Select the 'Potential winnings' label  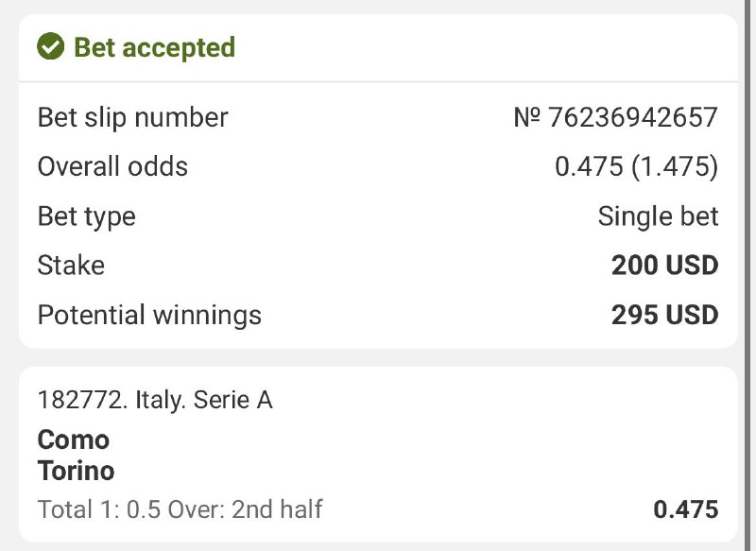[149, 315]
